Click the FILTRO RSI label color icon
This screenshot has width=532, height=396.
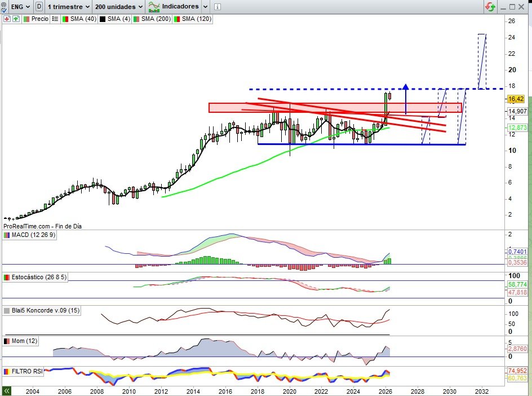(7, 372)
